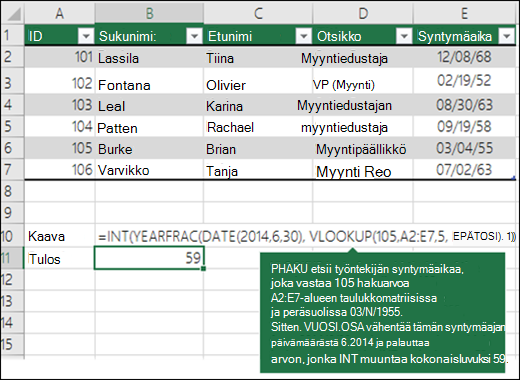Open the Sukunimi column filter dropdown
Viewport: 520px width, 380px height.
click(x=194, y=36)
